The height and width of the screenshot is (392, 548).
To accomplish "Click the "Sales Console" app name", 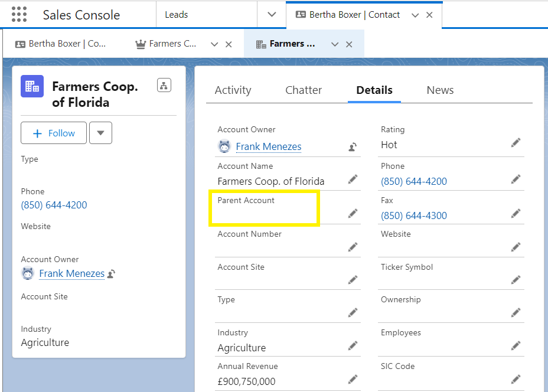I will (81, 15).
